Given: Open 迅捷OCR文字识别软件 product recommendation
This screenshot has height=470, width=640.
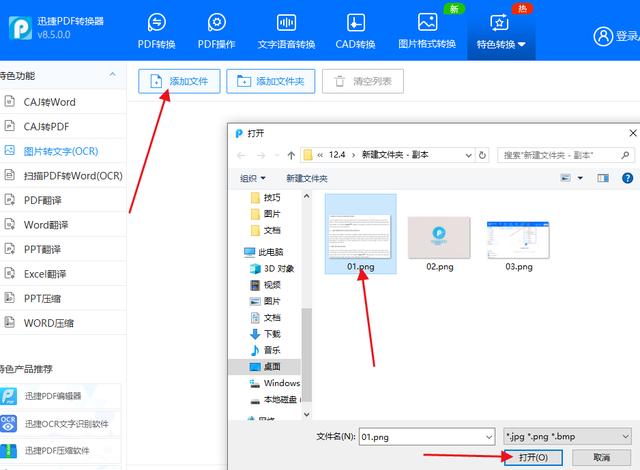Looking at the screenshot, I should tap(60, 423).
